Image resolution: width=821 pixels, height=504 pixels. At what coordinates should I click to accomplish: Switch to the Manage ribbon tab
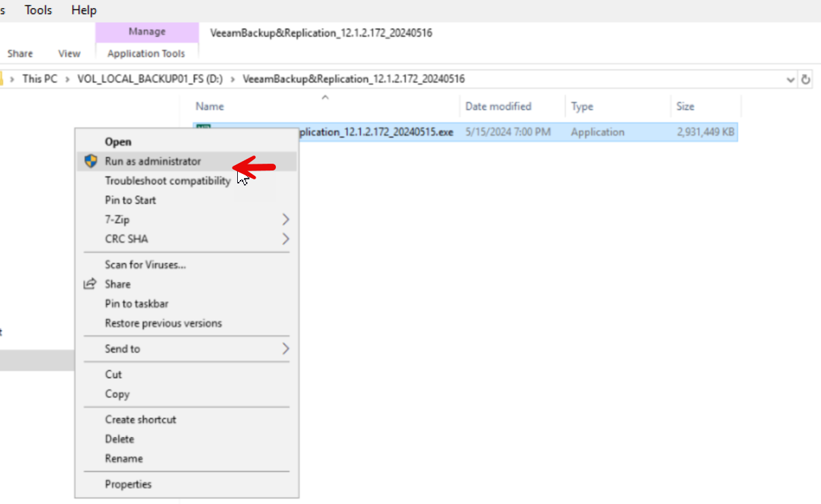147,32
